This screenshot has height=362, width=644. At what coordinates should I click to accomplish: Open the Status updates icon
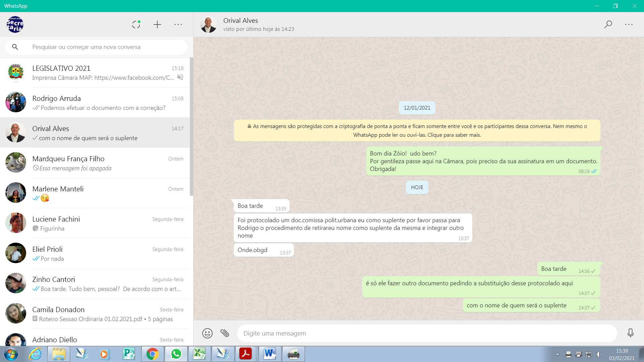coord(136,24)
